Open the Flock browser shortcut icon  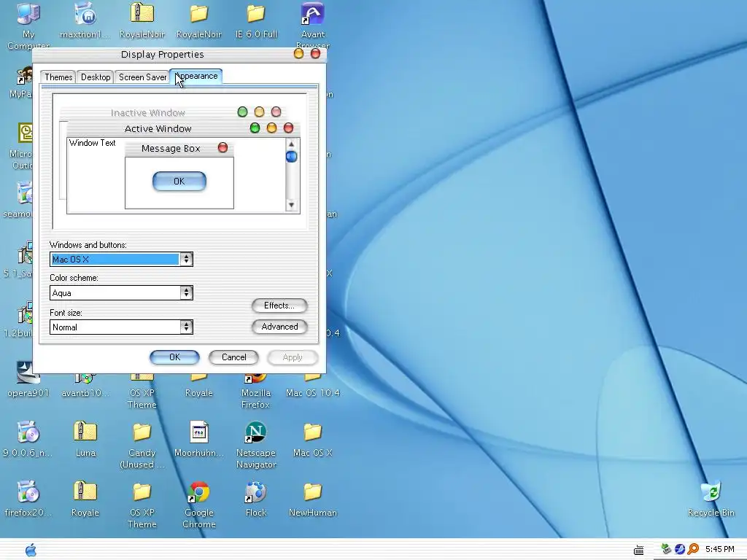[x=255, y=492]
